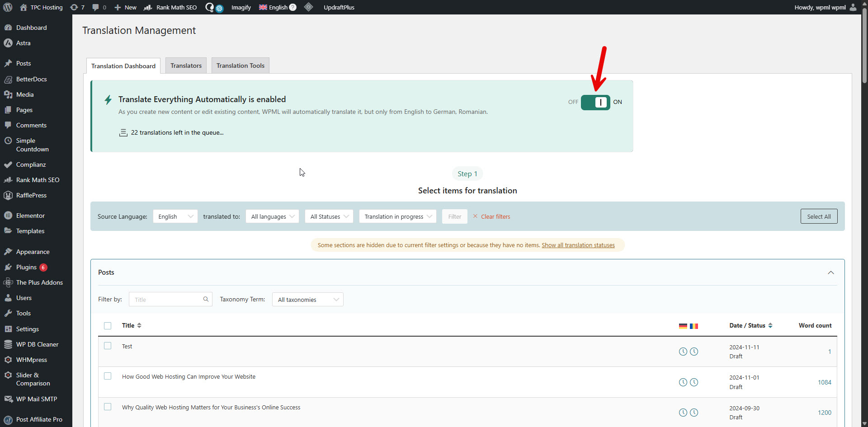
Task: Click the WordPress logo icon in admin bar
Action: pyautogui.click(x=8, y=7)
